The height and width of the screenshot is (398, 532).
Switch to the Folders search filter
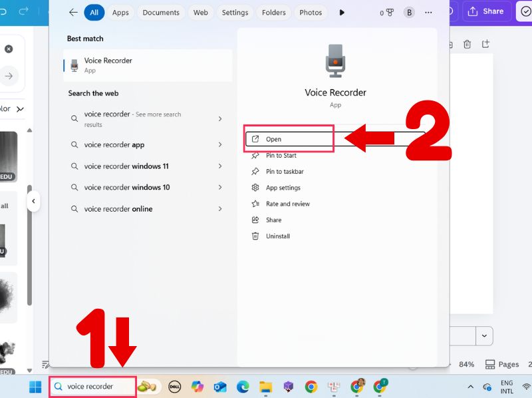coord(273,13)
